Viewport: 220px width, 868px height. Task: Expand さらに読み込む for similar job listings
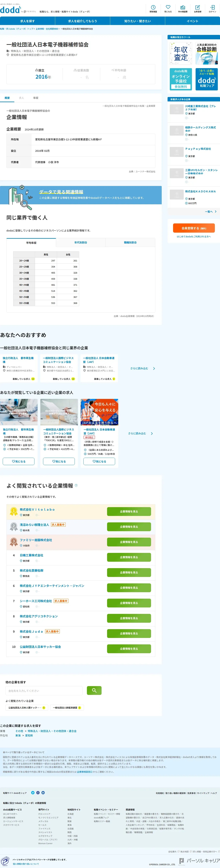(140, 433)
